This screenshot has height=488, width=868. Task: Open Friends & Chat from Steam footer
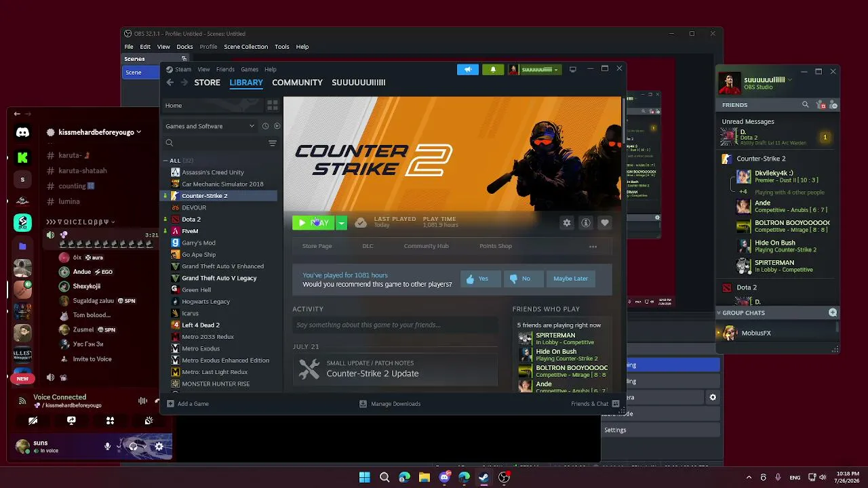(595, 404)
